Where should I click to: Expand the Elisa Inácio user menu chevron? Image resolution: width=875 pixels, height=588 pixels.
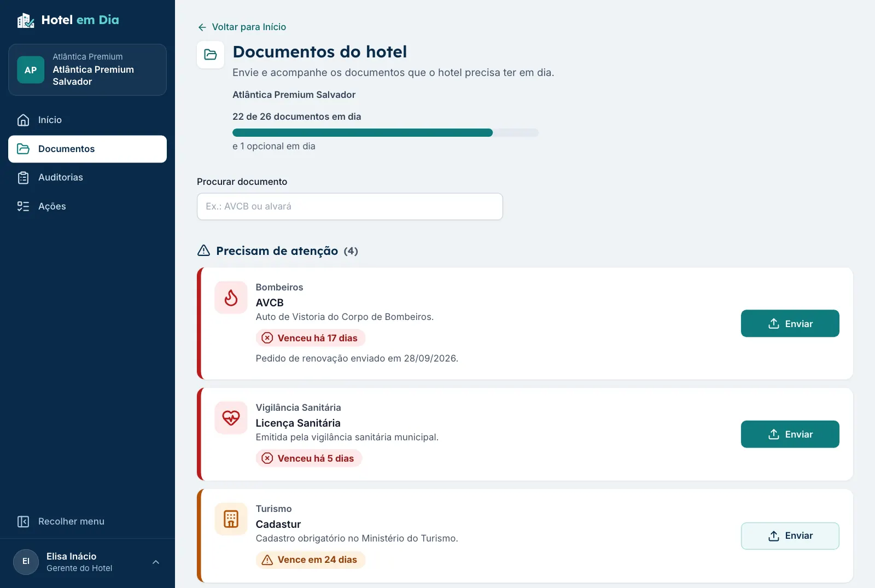click(156, 562)
